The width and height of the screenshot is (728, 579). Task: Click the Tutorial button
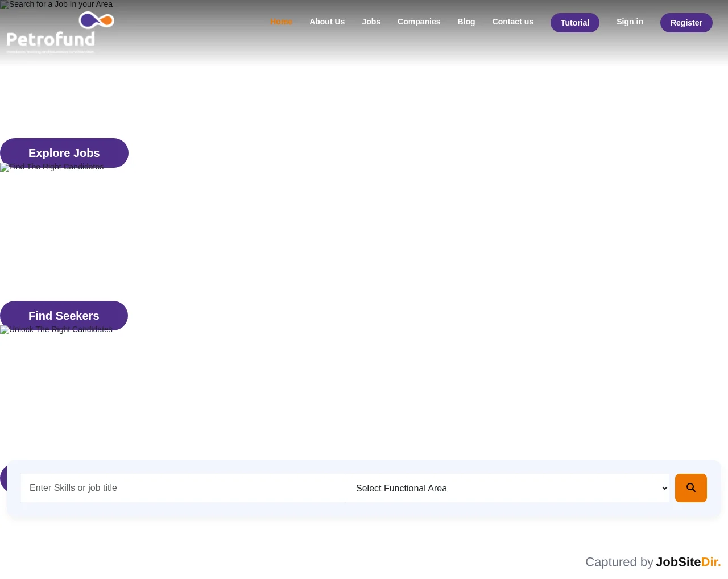click(x=575, y=23)
